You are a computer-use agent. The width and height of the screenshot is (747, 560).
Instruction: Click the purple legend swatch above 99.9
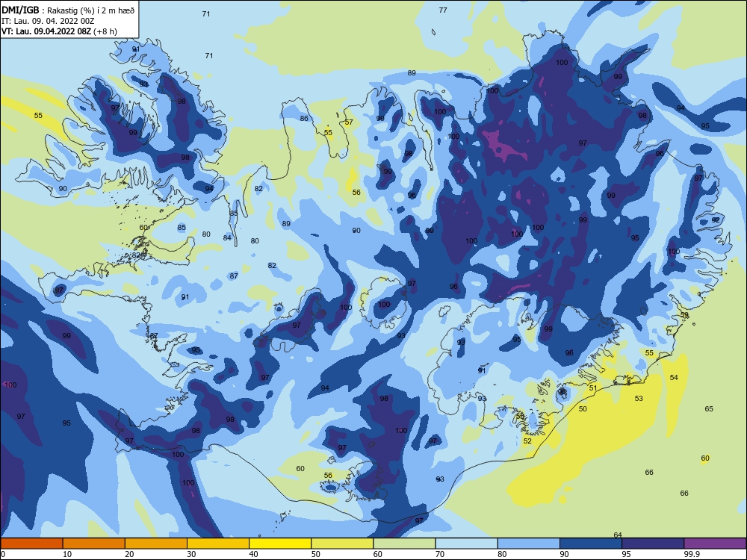[x=715, y=544]
